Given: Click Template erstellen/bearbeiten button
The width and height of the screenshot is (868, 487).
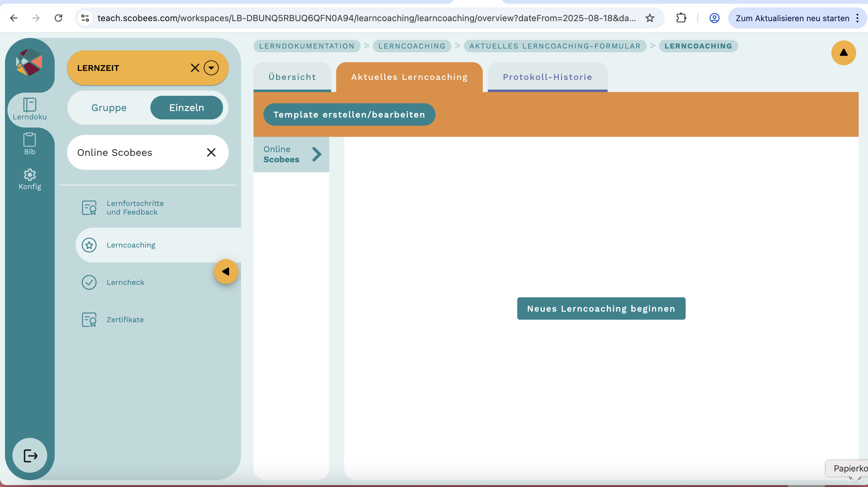Looking at the screenshot, I should click(349, 115).
